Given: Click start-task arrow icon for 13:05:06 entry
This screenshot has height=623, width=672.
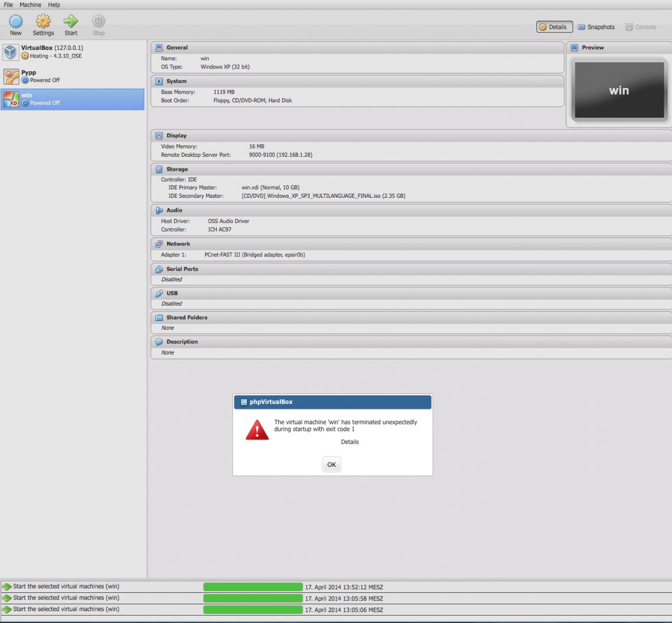Looking at the screenshot, I should point(6,610).
